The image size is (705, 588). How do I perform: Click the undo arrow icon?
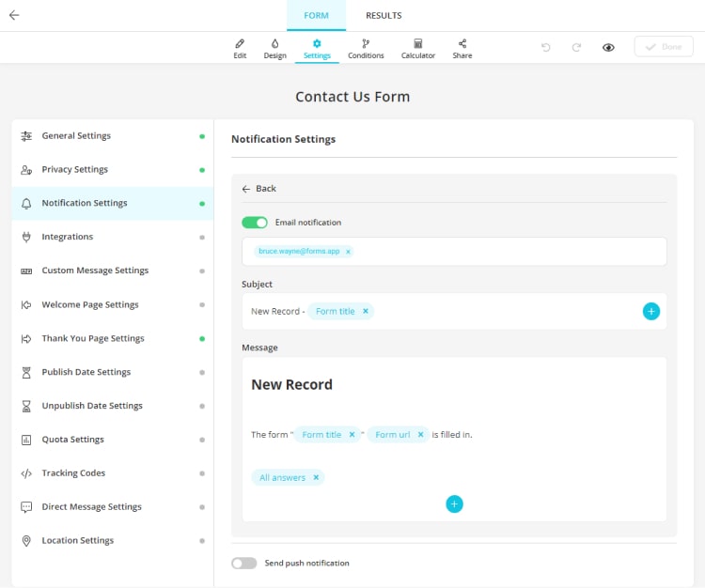(x=546, y=47)
